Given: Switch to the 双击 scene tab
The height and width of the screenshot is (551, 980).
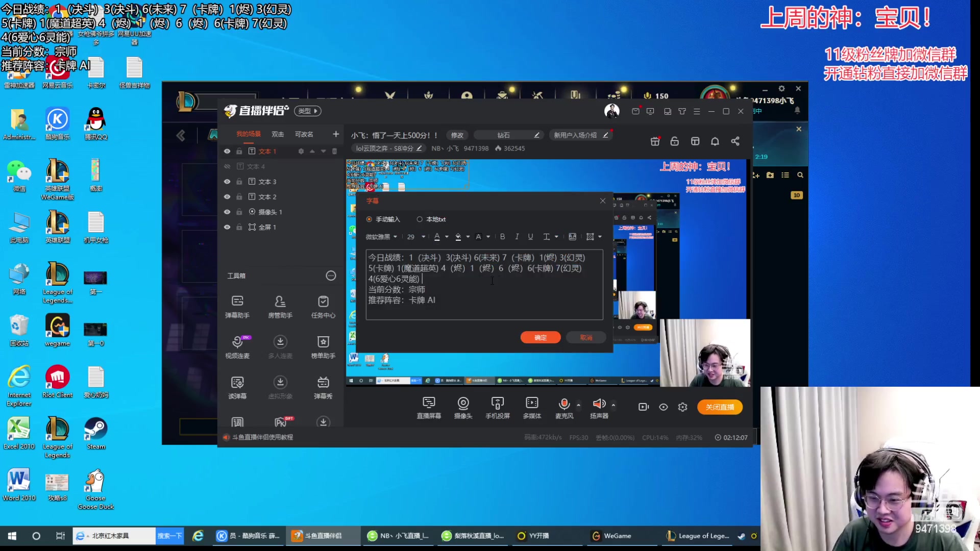Looking at the screenshot, I should point(277,134).
